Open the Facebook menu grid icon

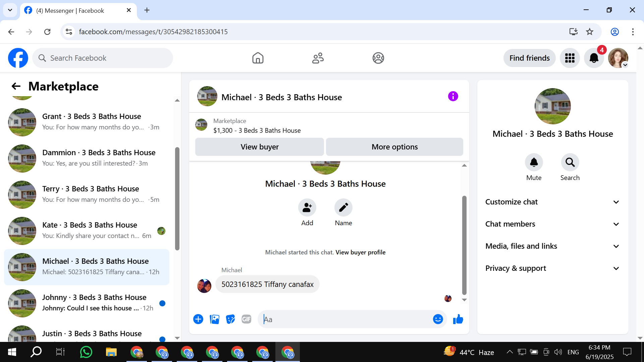click(x=570, y=58)
